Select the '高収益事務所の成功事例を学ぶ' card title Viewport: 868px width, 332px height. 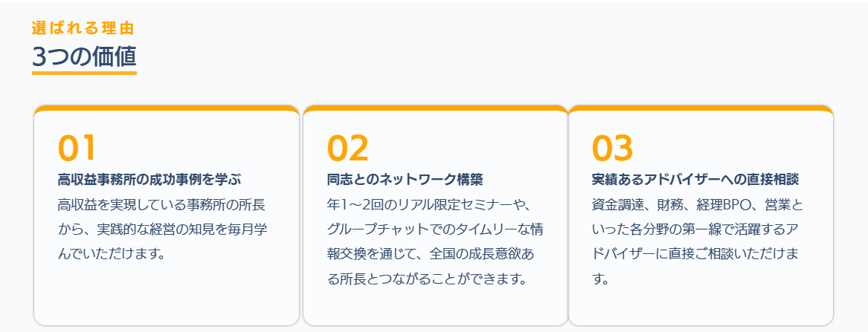pyautogui.click(x=150, y=179)
